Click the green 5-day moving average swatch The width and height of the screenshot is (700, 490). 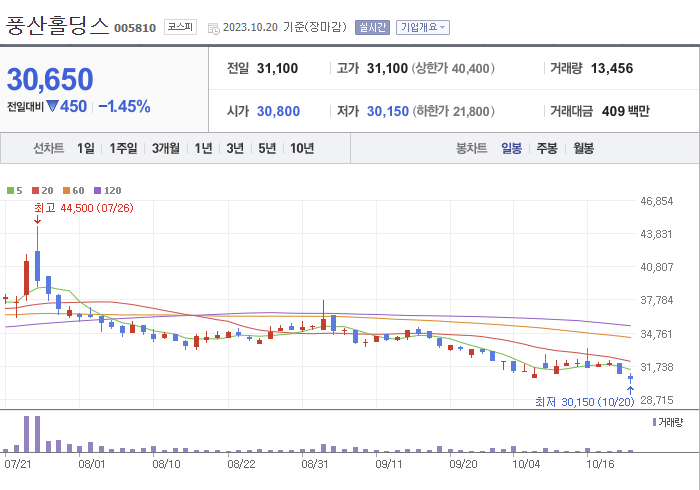(x=10, y=191)
